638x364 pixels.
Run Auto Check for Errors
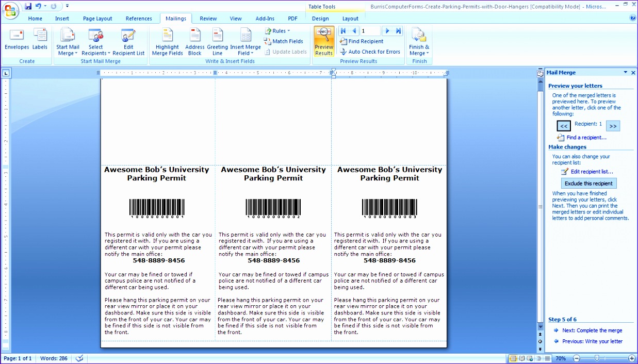370,52
